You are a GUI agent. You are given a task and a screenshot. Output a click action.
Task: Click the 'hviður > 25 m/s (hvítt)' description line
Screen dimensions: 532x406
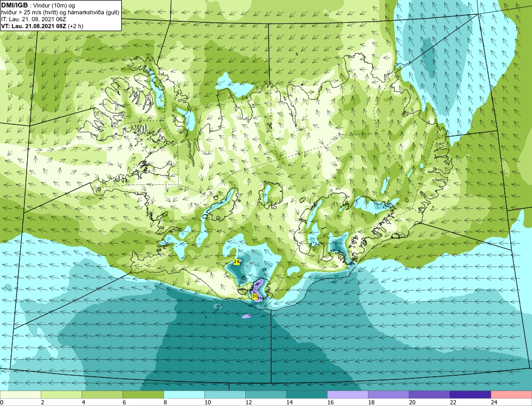(60, 13)
